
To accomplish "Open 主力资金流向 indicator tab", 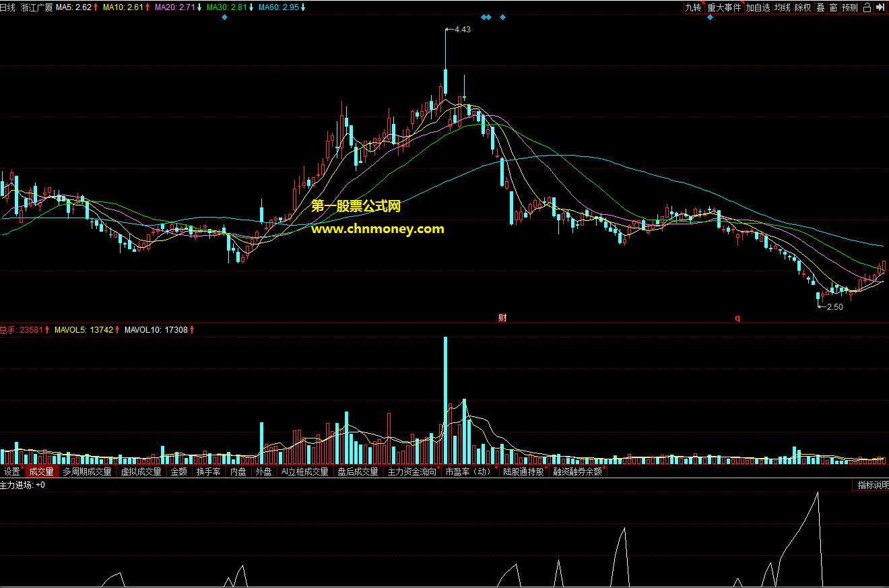I will coord(412,471).
